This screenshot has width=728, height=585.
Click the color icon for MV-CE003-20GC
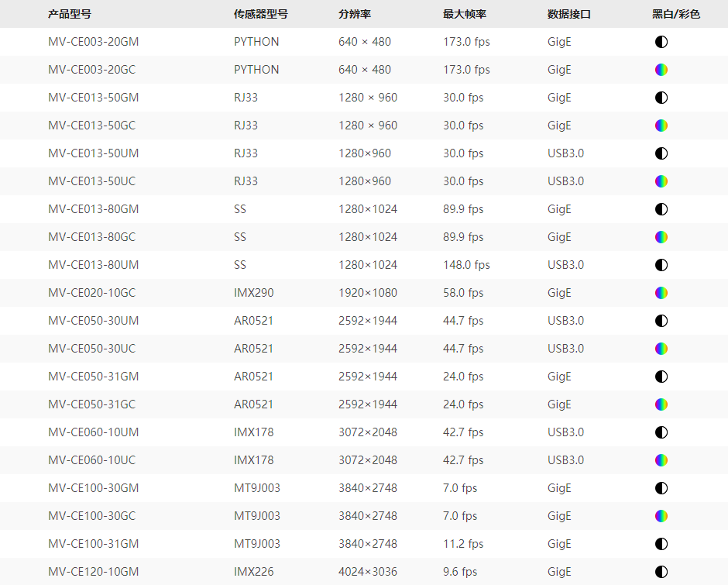661,70
